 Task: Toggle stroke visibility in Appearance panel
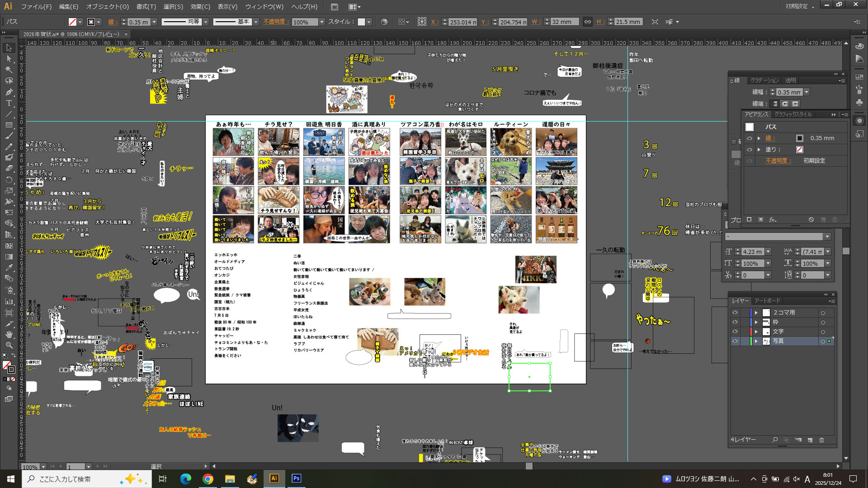[750, 138]
